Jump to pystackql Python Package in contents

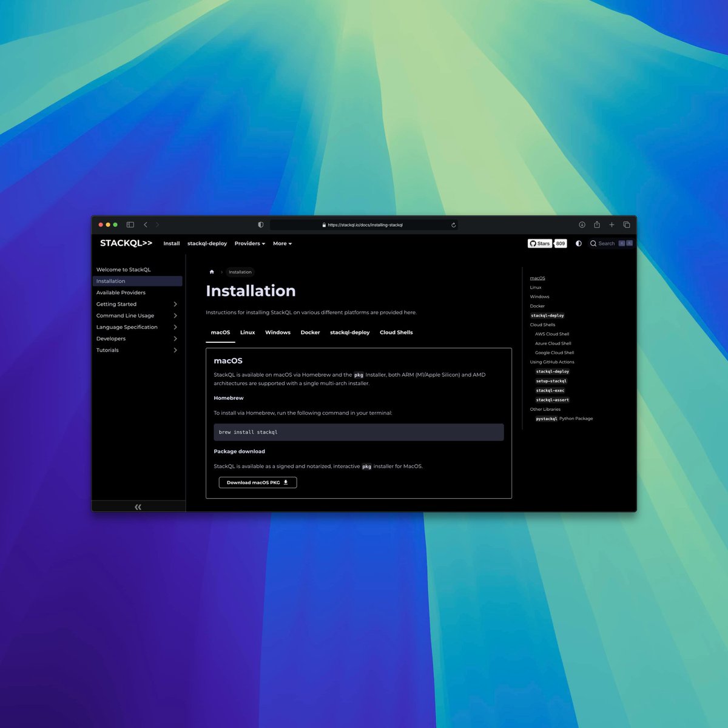(564, 419)
